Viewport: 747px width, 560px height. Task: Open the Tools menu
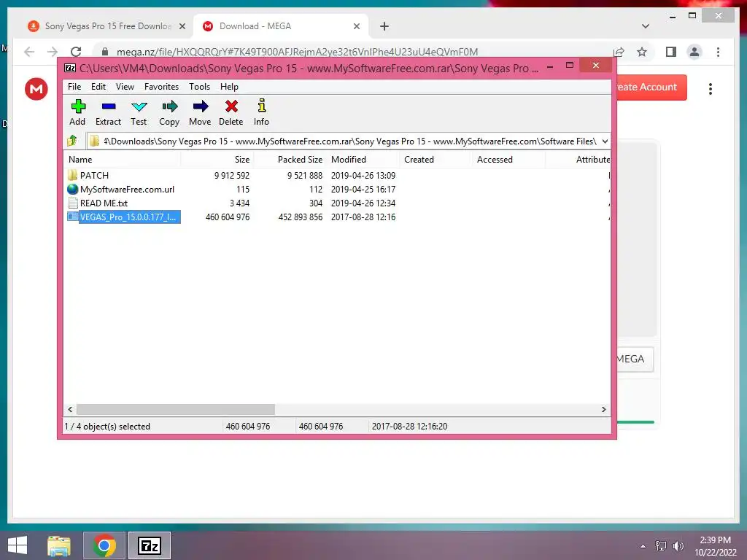point(199,87)
